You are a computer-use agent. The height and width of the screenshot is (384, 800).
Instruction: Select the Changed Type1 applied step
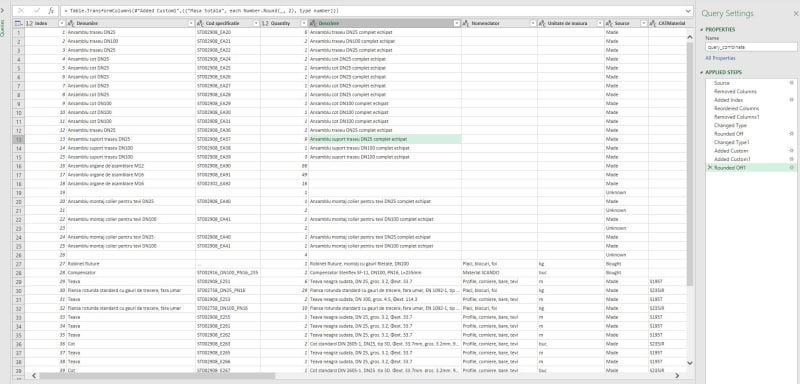pyautogui.click(x=751, y=142)
